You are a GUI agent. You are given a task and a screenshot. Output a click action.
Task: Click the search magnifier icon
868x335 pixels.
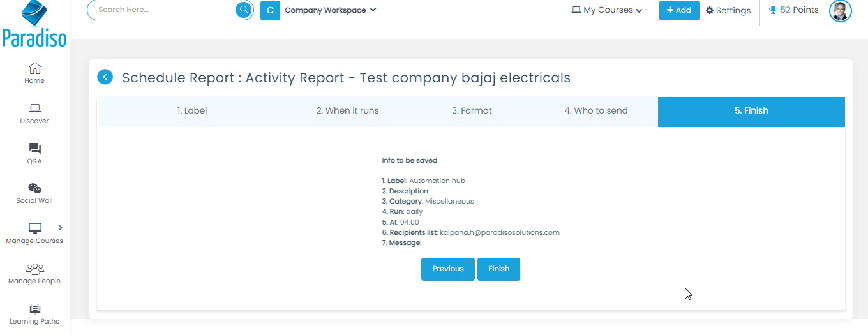tap(244, 10)
